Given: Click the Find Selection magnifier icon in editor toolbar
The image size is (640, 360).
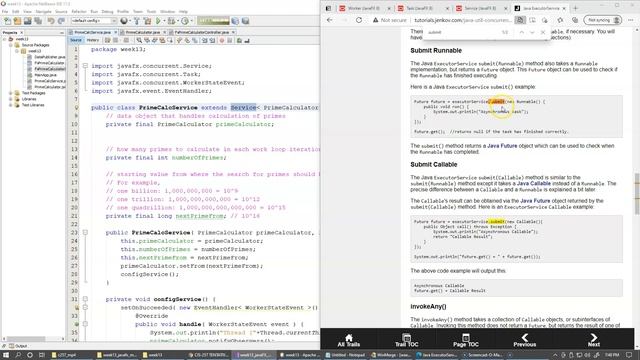Looking at the screenshot, I should coord(139,40).
